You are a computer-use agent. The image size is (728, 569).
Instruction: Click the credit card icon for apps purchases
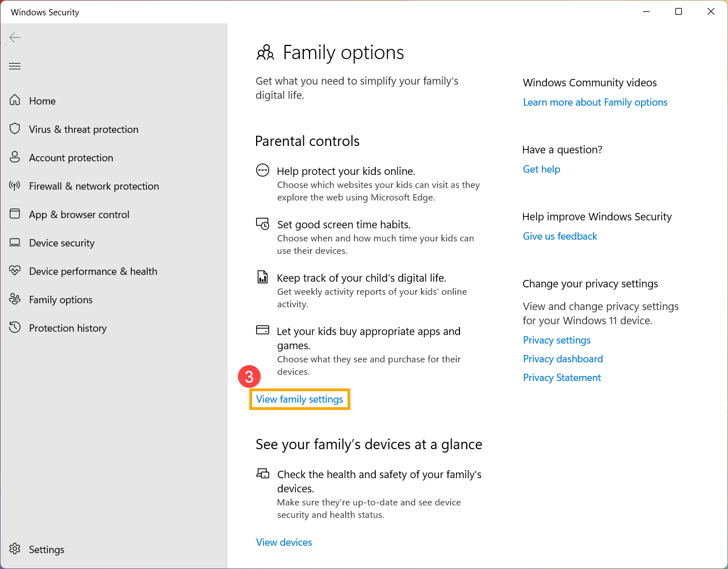262,330
